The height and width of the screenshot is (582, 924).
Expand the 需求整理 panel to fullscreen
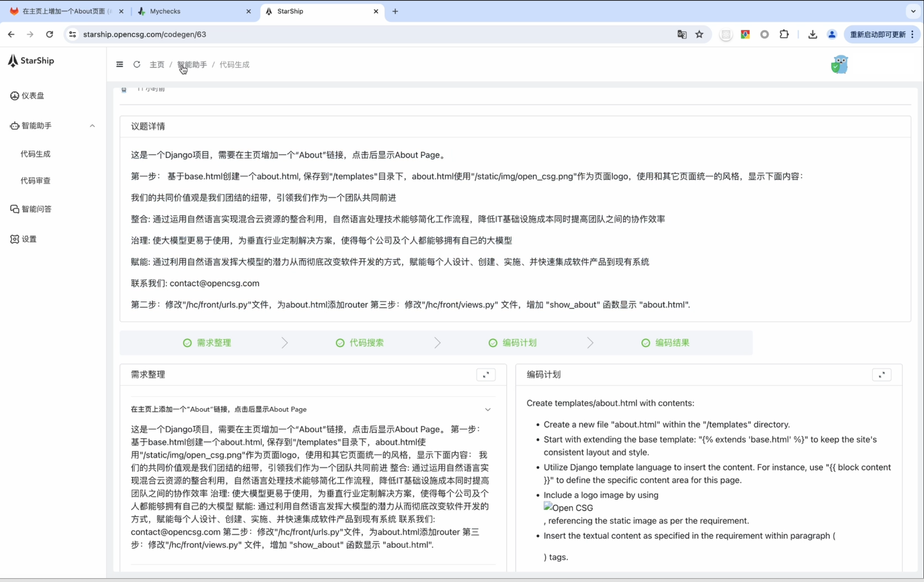[x=486, y=375]
